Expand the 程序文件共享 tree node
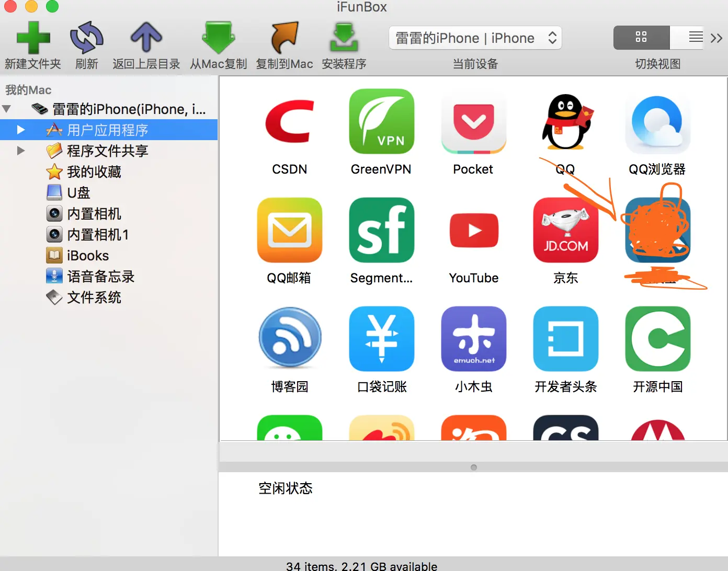 coord(21,151)
